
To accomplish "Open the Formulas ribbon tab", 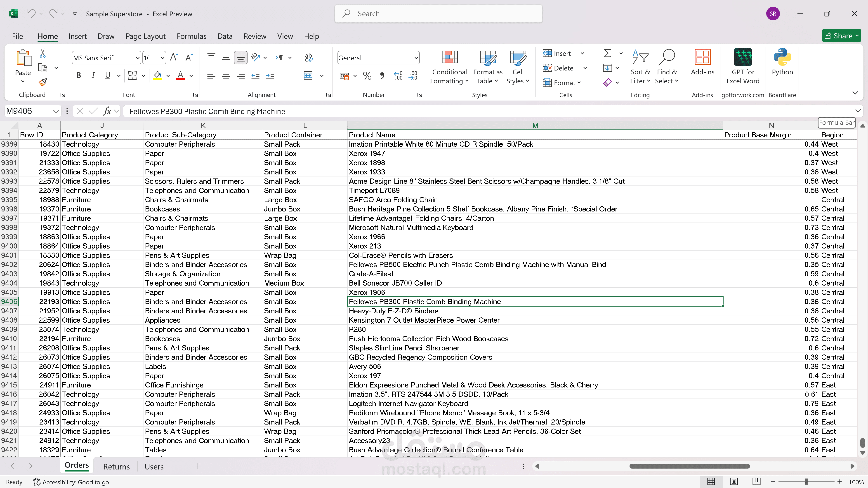I will click(x=191, y=36).
